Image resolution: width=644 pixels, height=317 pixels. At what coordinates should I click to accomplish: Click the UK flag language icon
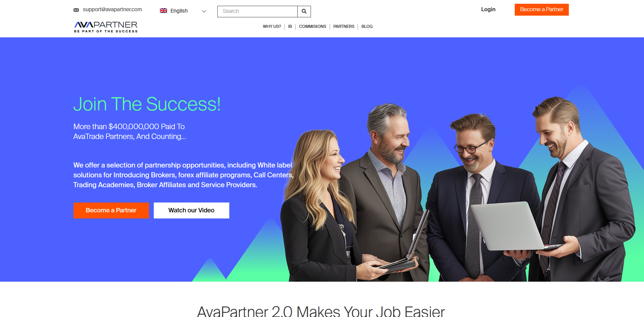(x=163, y=11)
